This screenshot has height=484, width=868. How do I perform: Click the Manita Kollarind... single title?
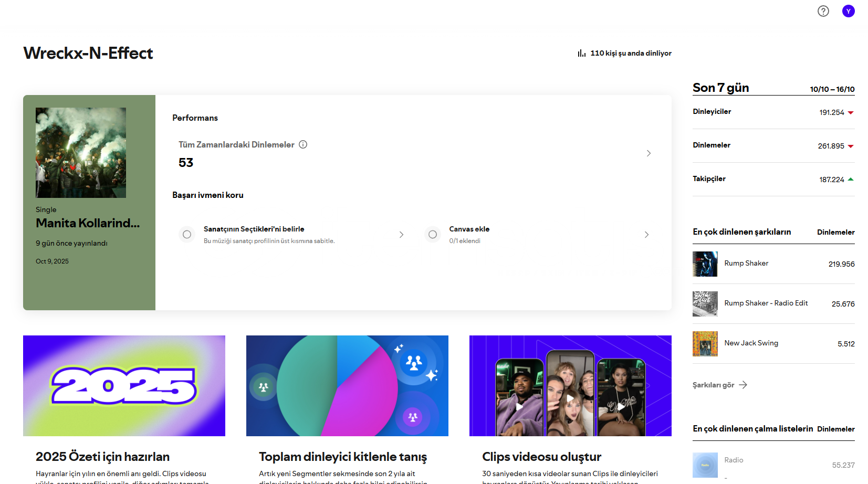click(x=88, y=223)
